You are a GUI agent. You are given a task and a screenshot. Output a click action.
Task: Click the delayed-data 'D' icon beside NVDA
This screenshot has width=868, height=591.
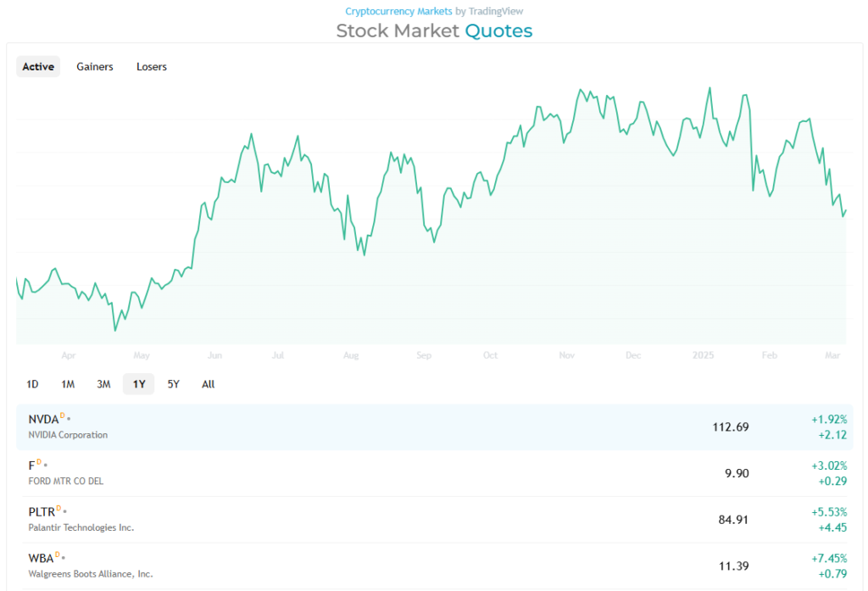(62, 416)
